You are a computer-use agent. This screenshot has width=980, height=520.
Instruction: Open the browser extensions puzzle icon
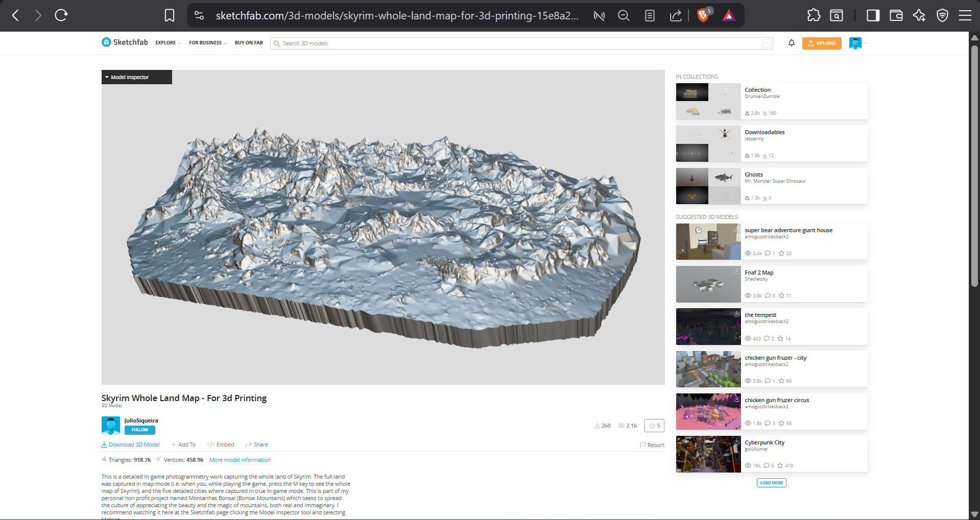click(x=814, y=15)
